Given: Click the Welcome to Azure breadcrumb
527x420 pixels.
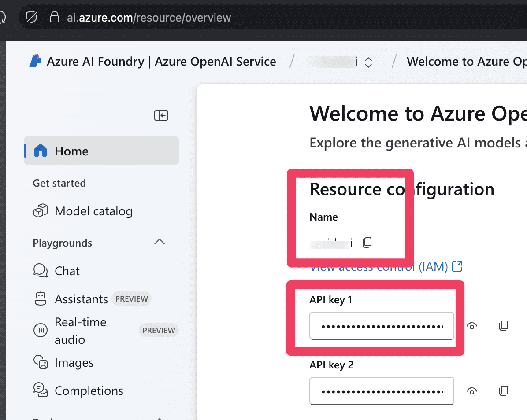Looking at the screenshot, I should pos(467,62).
